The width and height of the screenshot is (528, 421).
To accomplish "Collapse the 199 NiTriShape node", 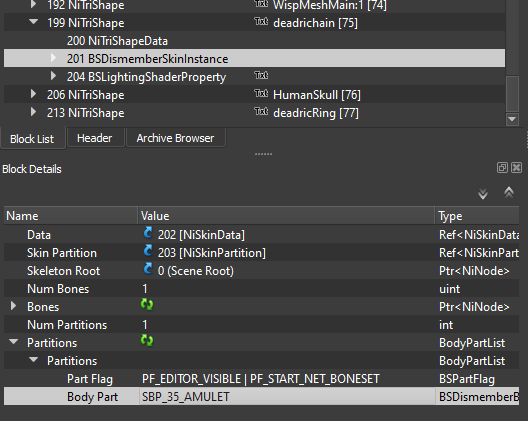I will click(x=33, y=22).
